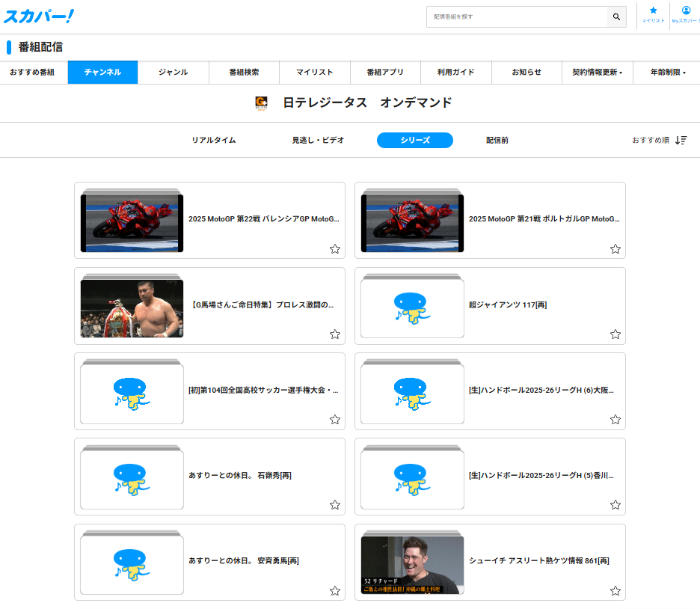Open the G馬場 pro wrestling special thumbnail
700x609 pixels.
pyautogui.click(x=132, y=308)
